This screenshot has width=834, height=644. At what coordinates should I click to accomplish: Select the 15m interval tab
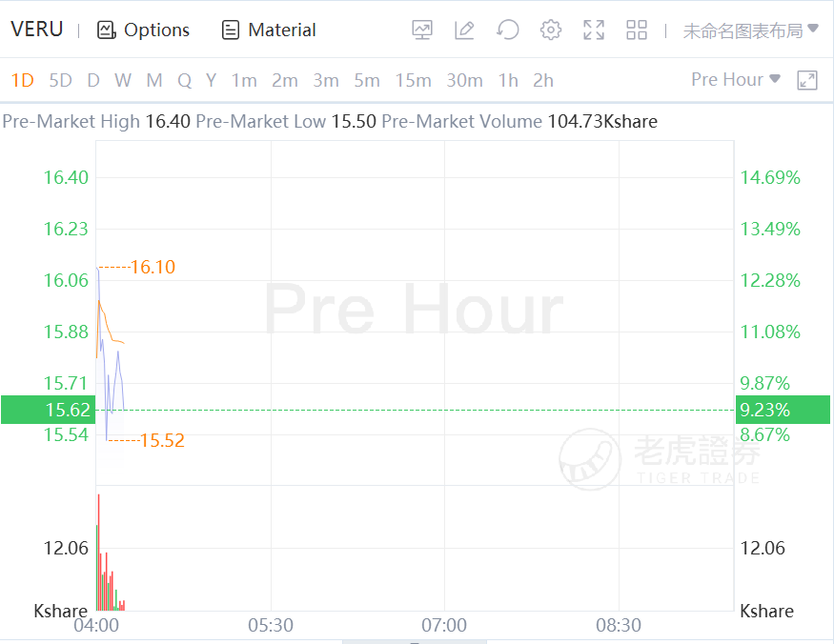[x=413, y=80]
